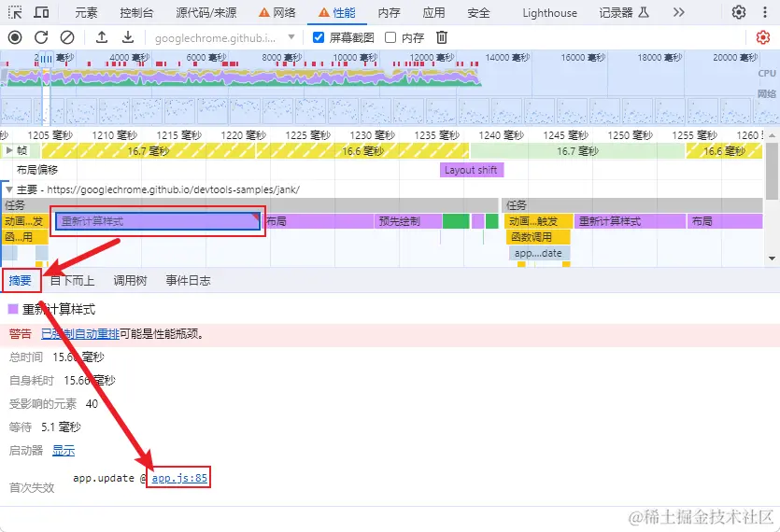Switch to the 网络 tab
Screen dimensions: 780x532
coord(277,13)
